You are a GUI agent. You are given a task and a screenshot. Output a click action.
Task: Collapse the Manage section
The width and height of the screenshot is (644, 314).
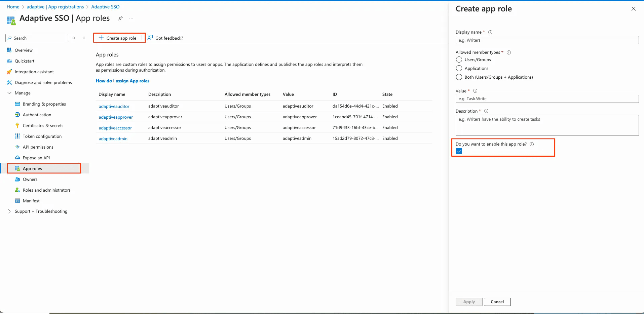tap(9, 93)
